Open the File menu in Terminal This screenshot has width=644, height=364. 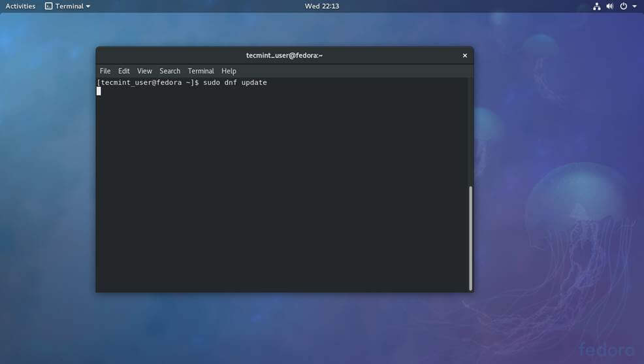(105, 71)
